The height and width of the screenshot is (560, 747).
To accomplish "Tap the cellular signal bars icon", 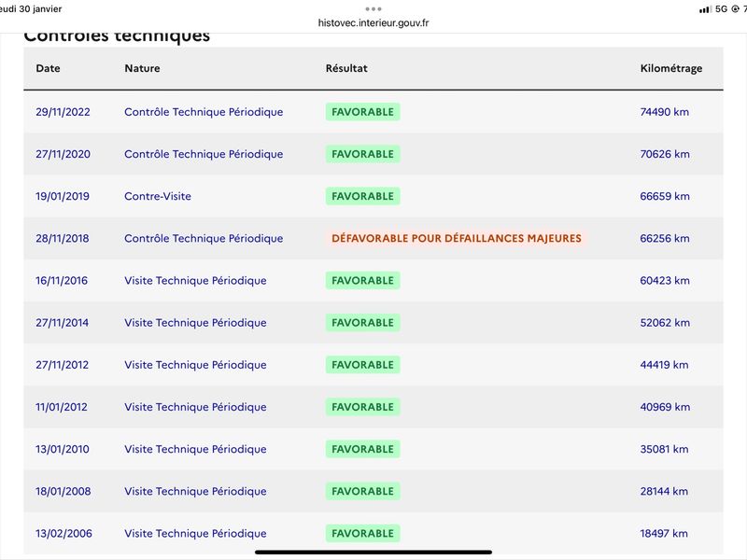I will coord(705,9).
